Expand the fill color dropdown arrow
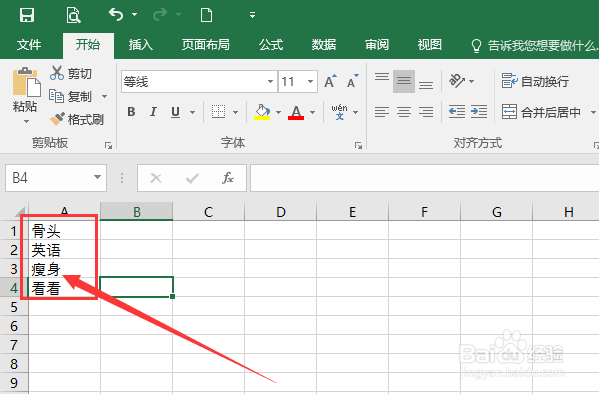 (x=278, y=112)
